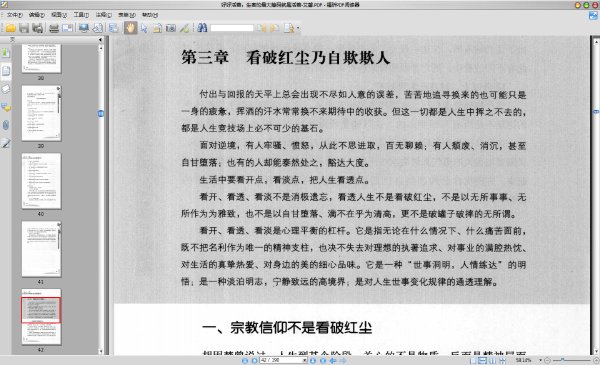Click chapter title 第三章 看破红尘乃自欺欺人
The image size is (600, 365).
[x=285, y=58]
